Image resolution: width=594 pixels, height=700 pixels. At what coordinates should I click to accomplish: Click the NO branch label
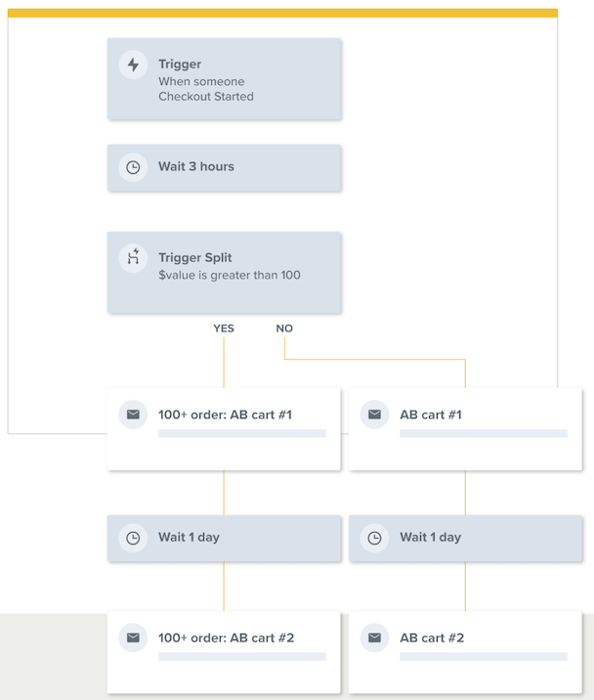[284, 328]
